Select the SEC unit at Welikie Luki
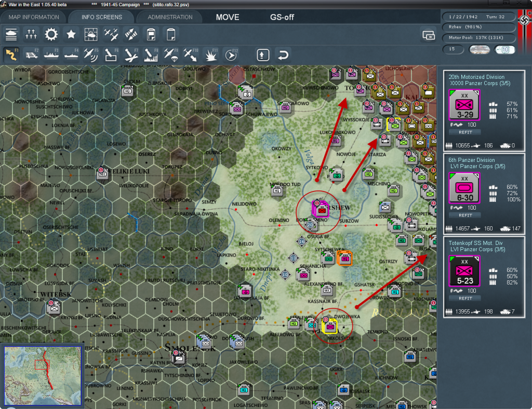The width and height of the screenshot is (532, 409). [102, 173]
